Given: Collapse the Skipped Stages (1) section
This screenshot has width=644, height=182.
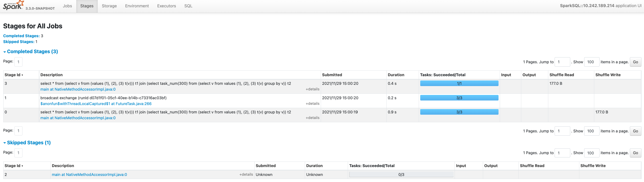Looking at the screenshot, I should tap(27, 143).
